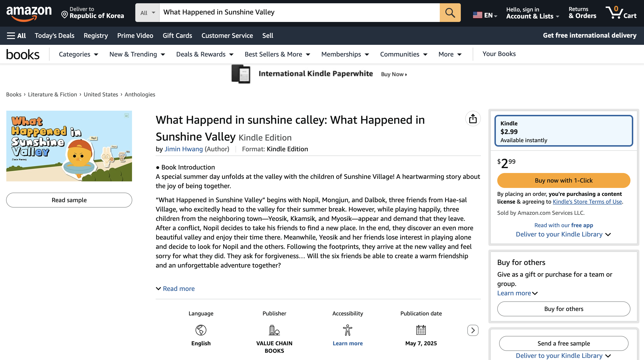
Task: Go to Literature & Fiction breadcrumb
Action: click(53, 94)
